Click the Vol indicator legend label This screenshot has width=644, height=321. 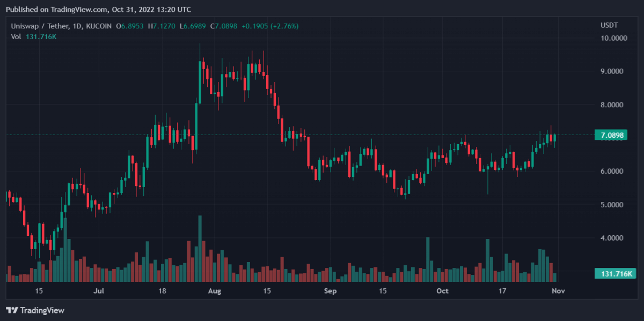click(x=16, y=36)
